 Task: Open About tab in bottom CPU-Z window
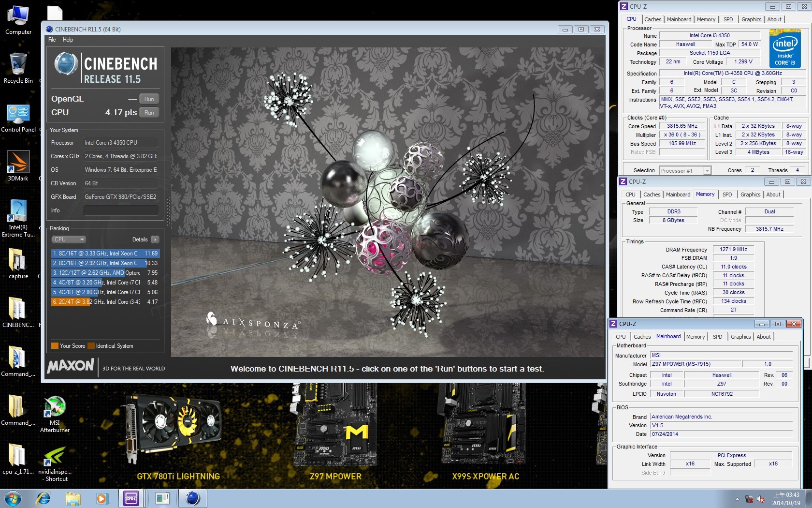(763, 337)
